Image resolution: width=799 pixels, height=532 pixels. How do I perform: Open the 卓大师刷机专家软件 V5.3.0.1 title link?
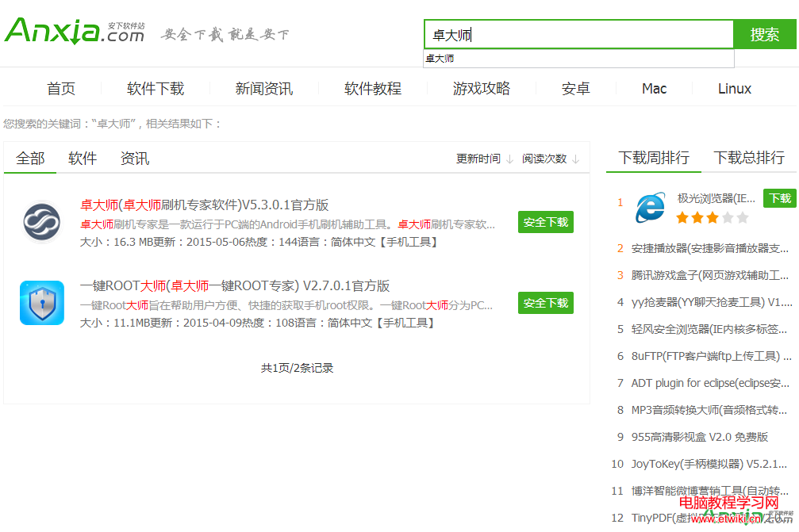pyautogui.click(x=204, y=205)
